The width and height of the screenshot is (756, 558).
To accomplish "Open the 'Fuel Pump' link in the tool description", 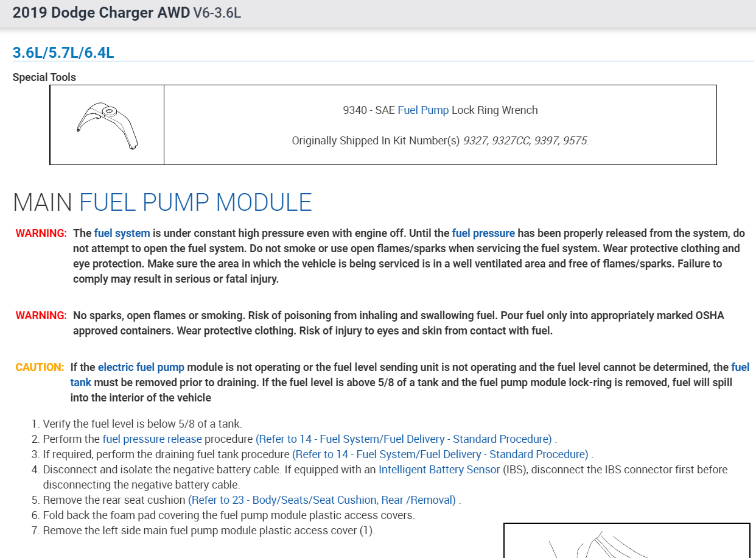I will coord(423,110).
